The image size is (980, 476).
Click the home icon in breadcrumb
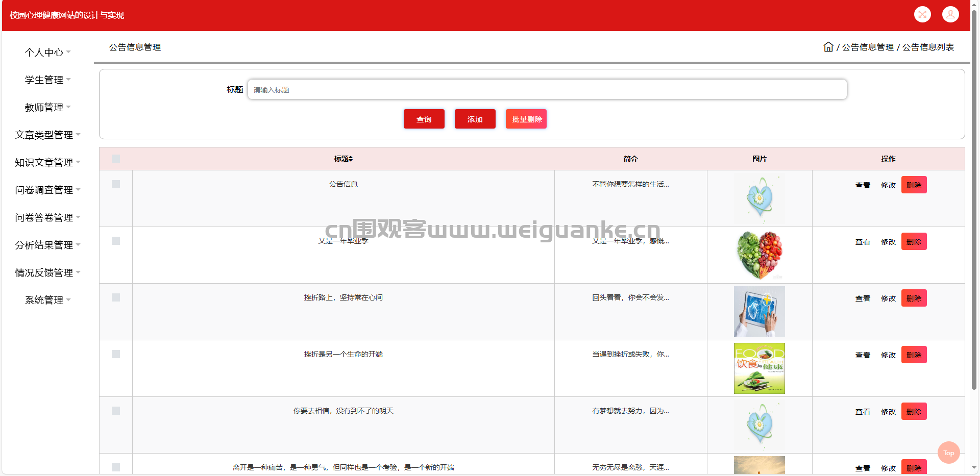[828, 47]
